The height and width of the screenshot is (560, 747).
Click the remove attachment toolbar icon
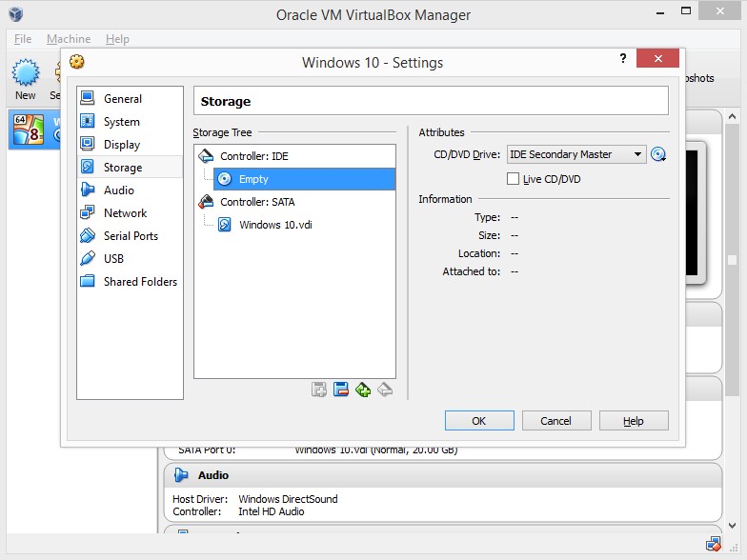click(341, 390)
